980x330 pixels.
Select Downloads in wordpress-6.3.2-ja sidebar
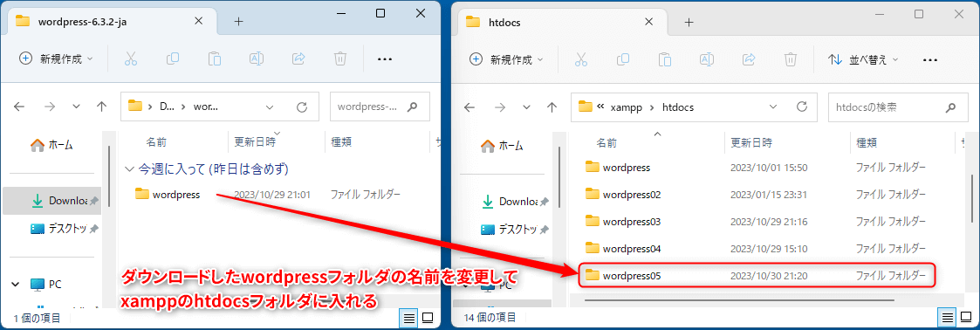click(x=52, y=201)
